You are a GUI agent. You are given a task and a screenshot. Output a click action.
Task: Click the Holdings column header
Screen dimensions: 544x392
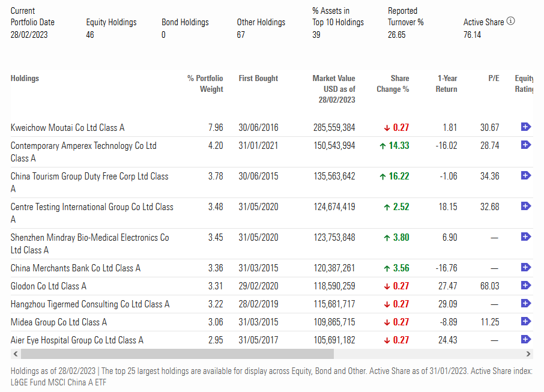tap(25, 78)
